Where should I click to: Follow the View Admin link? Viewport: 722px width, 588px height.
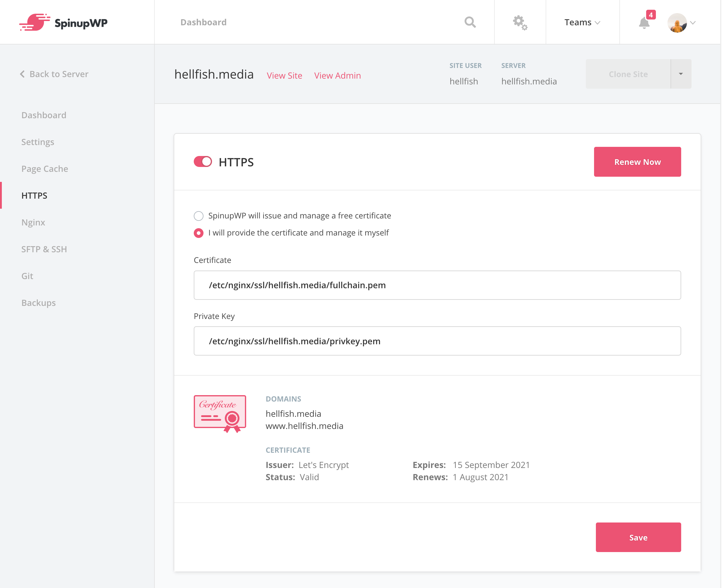click(x=338, y=76)
